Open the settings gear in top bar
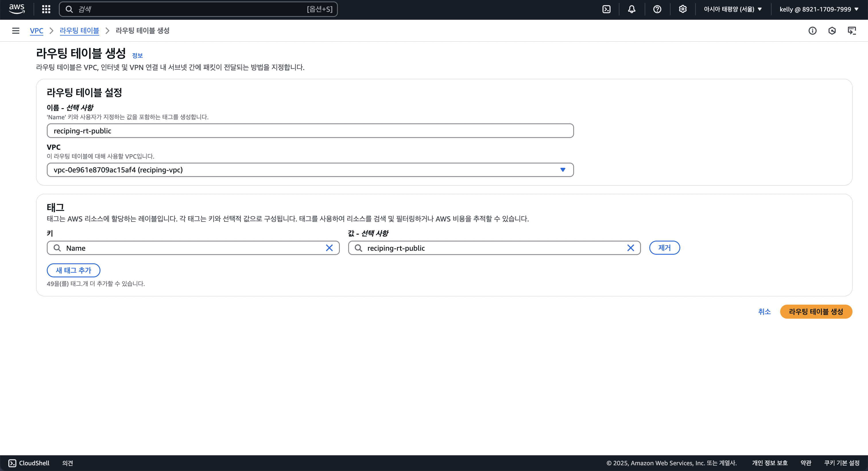The height and width of the screenshot is (471, 868). [682, 9]
